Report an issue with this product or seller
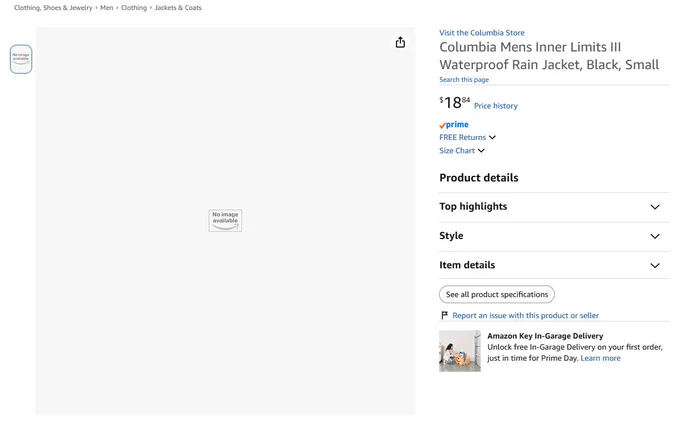 [525, 316]
